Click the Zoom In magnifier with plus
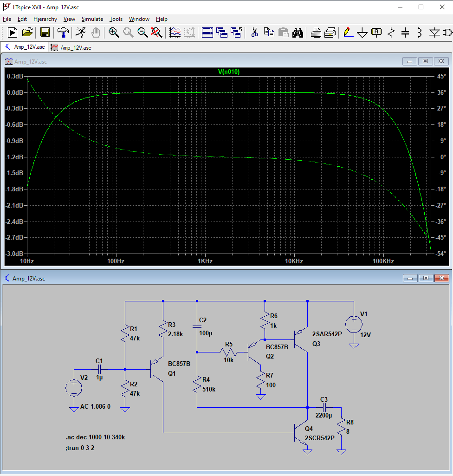 coord(114,33)
